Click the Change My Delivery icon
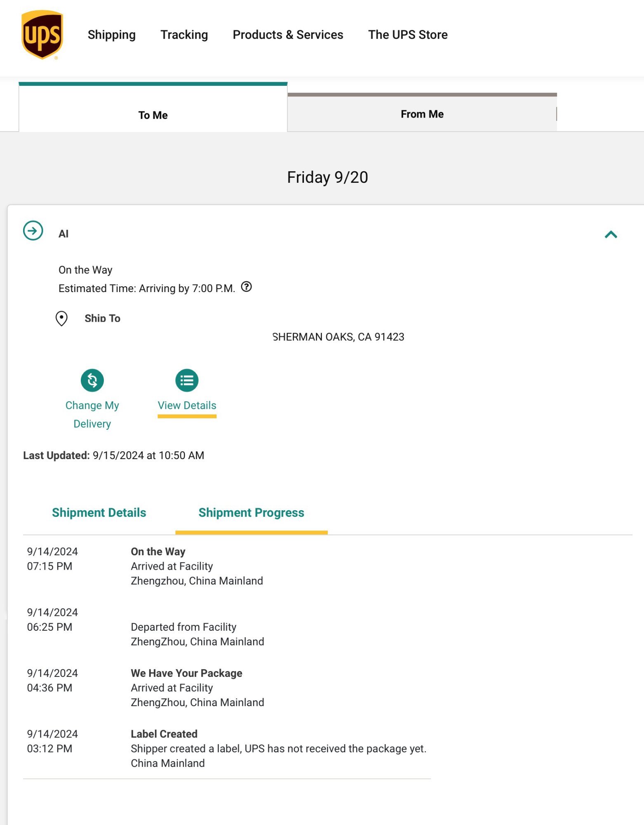The height and width of the screenshot is (825, 644). (x=92, y=380)
